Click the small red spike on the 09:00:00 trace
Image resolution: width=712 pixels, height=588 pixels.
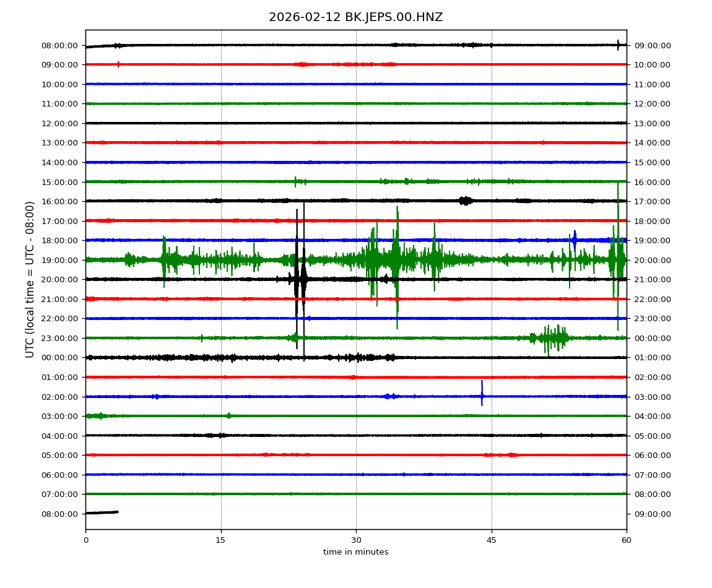(x=118, y=64)
